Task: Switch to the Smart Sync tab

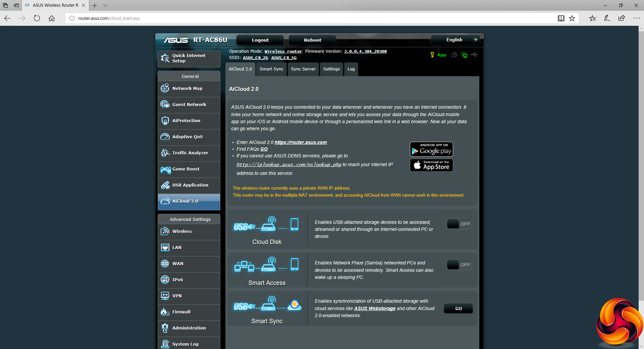Action: point(271,69)
